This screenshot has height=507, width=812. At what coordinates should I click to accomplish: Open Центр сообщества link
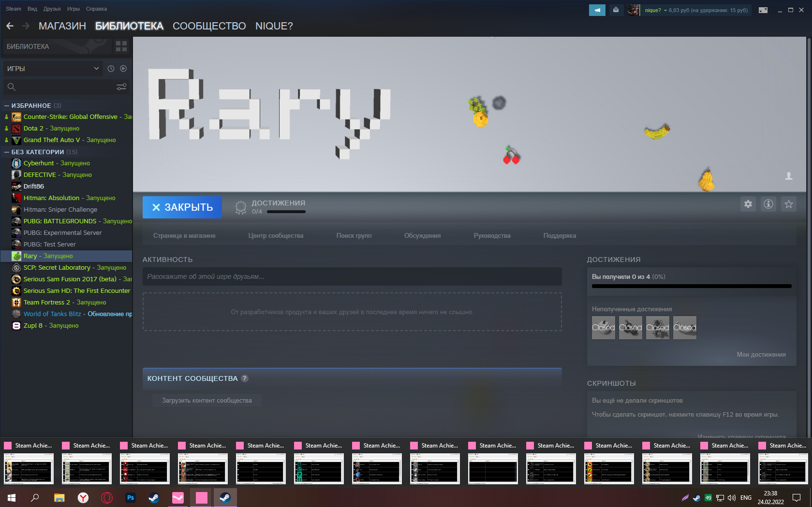coord(276,236)
